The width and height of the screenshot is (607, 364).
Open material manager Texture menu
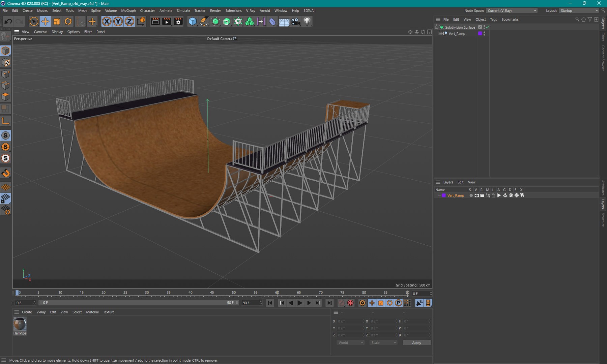109,312
